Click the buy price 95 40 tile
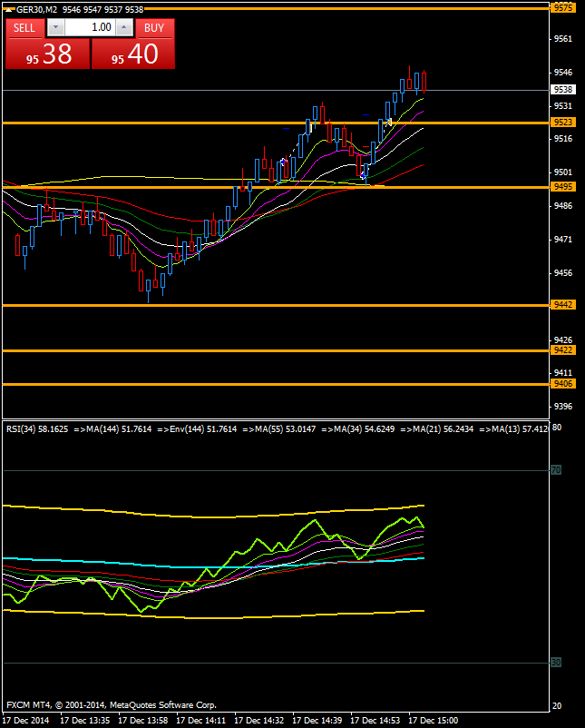Viewport: 585px width, 728px height. coord(133,54)
